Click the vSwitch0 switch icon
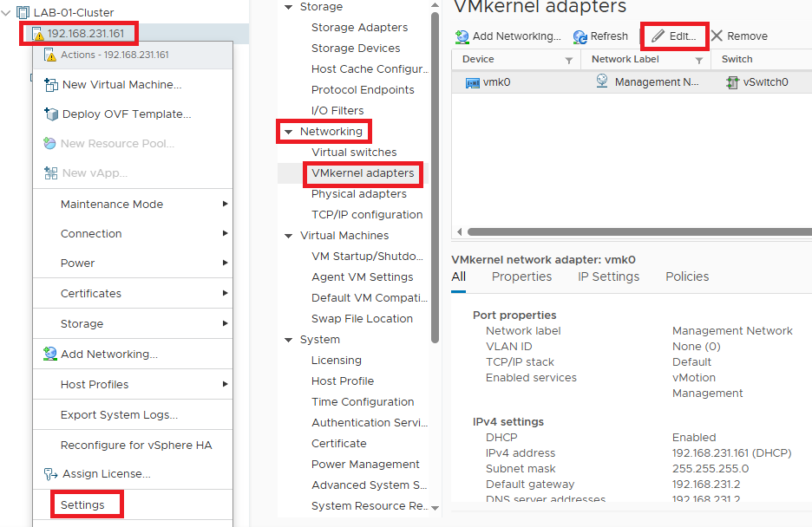812x527 pixels. tap(732, 82)
